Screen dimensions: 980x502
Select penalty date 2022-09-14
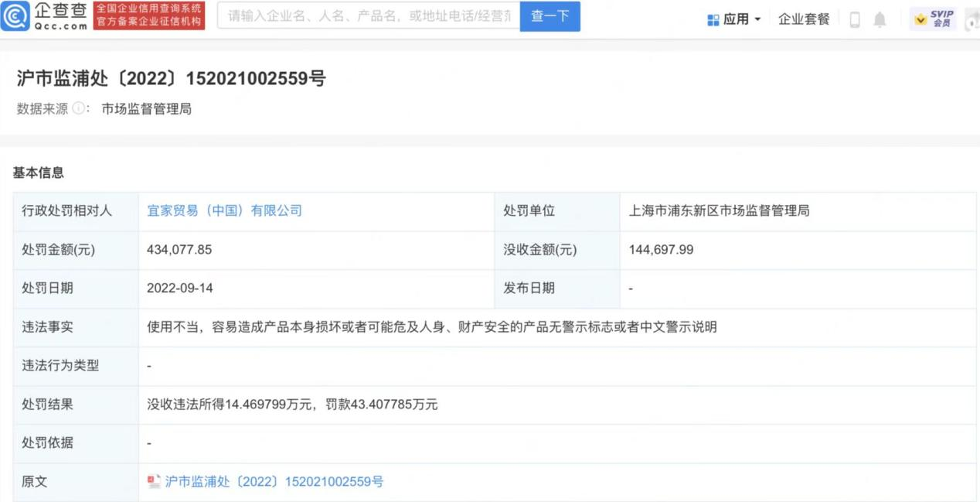[x=180, y=288]
